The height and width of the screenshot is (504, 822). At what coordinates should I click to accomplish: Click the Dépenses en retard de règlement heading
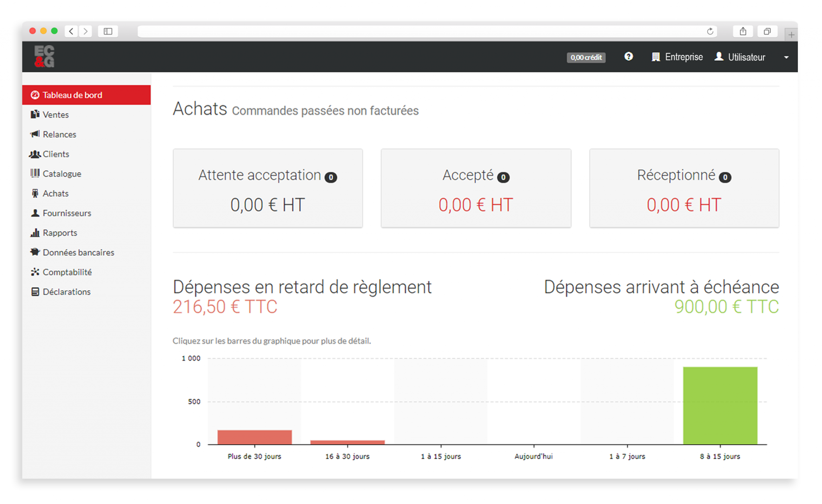click(x=302, y=287)
